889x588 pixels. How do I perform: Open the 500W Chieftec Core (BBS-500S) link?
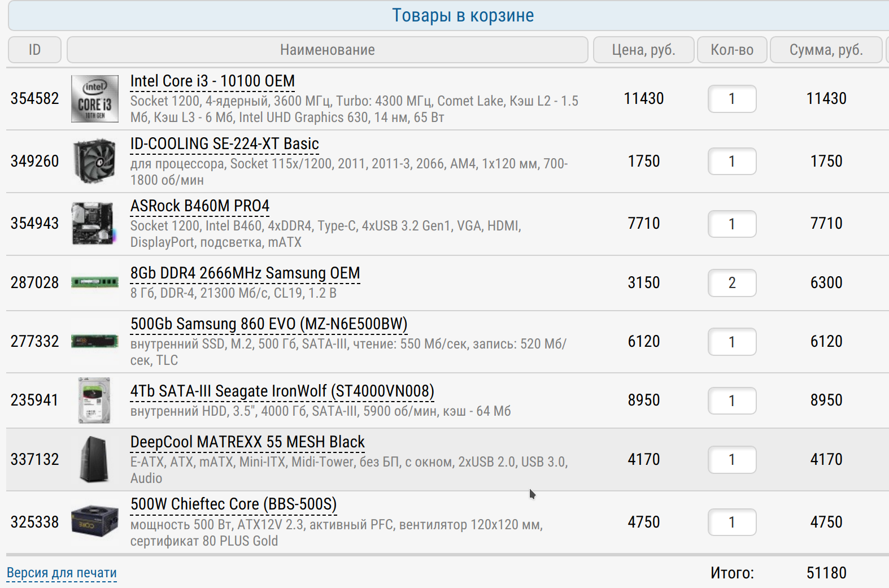(x=233, y=504)
